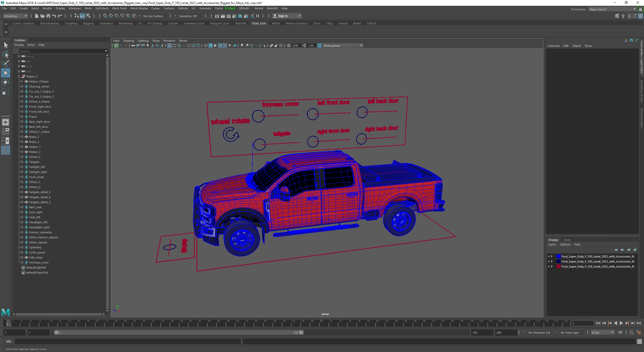Expand Tonneau_cover node in Outliner
644x352 pixels.
click(x=22, y=262)
